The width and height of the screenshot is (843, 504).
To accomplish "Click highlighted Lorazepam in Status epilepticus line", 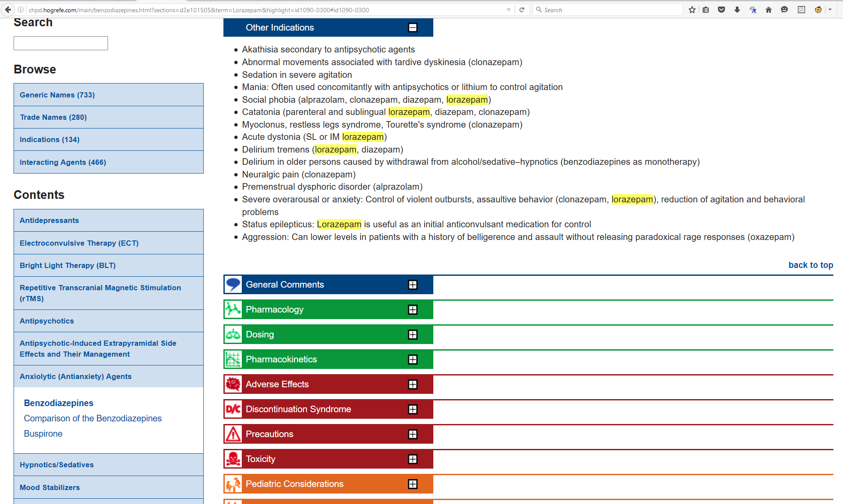I will pyautogui.click(x=339, y=224).
